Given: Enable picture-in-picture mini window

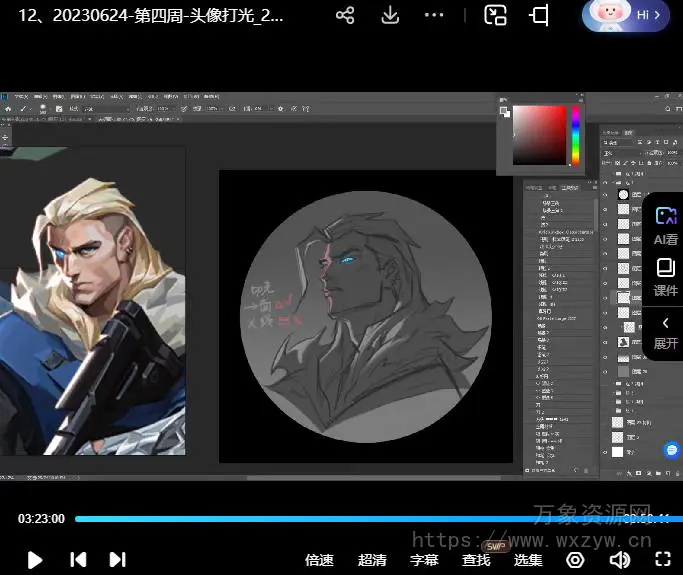Looking at the screenshot, I should click(495, 15).
